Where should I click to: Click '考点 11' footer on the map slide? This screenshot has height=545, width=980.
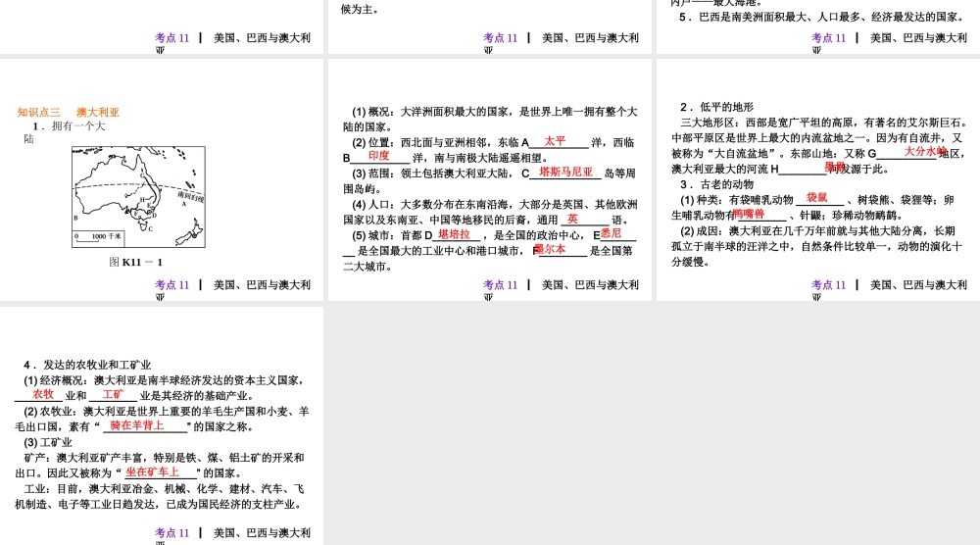(171, 285)
